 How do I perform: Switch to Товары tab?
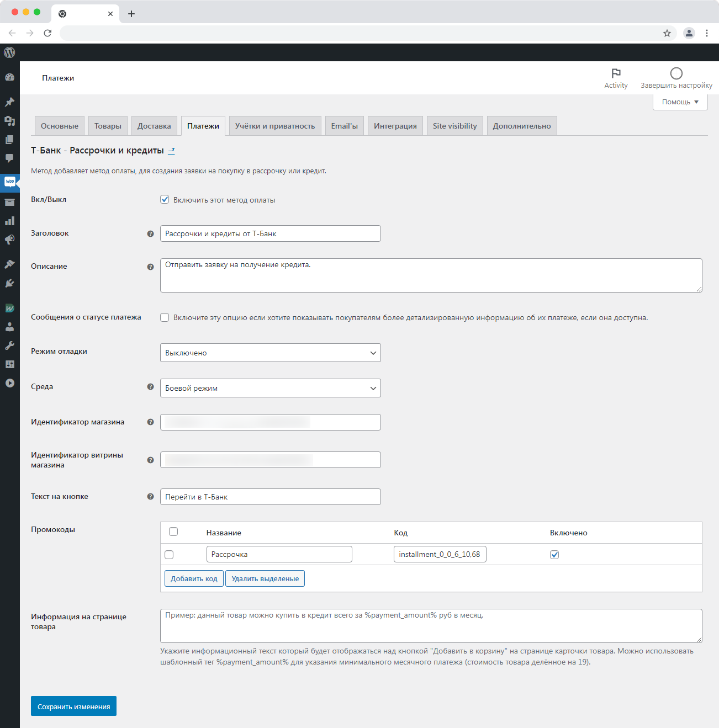pyautogui.click(x=108, y=126)
